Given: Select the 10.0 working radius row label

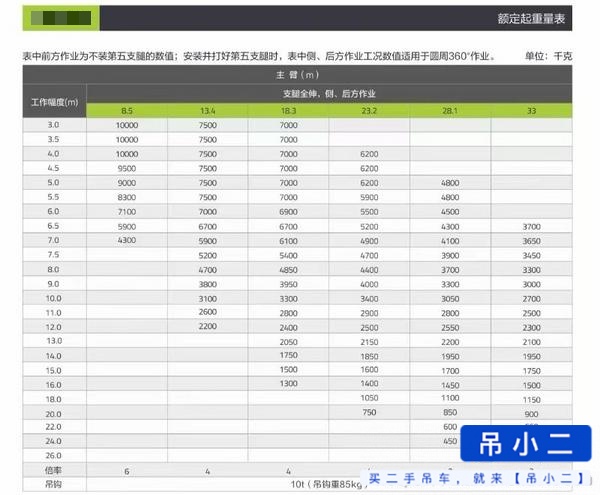Looking at the screenshot, I should 54,298.
